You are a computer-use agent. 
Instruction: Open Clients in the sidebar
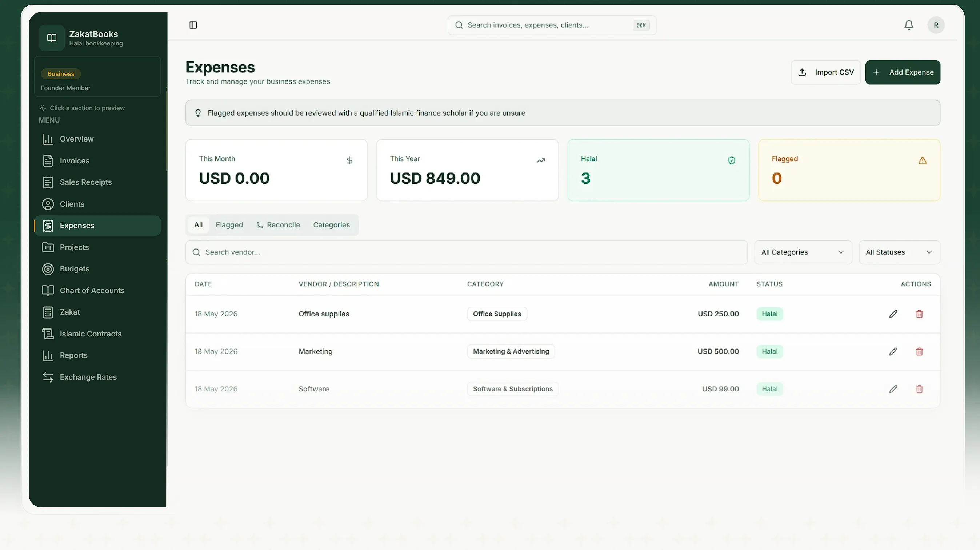(97, 204)
